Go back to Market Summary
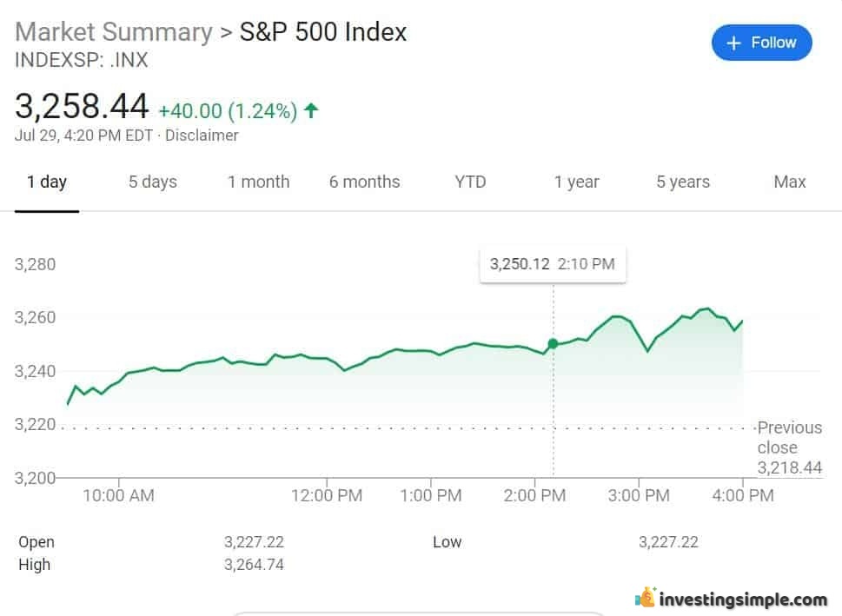Screen dimensions: 842x616 tap(114, 31)
